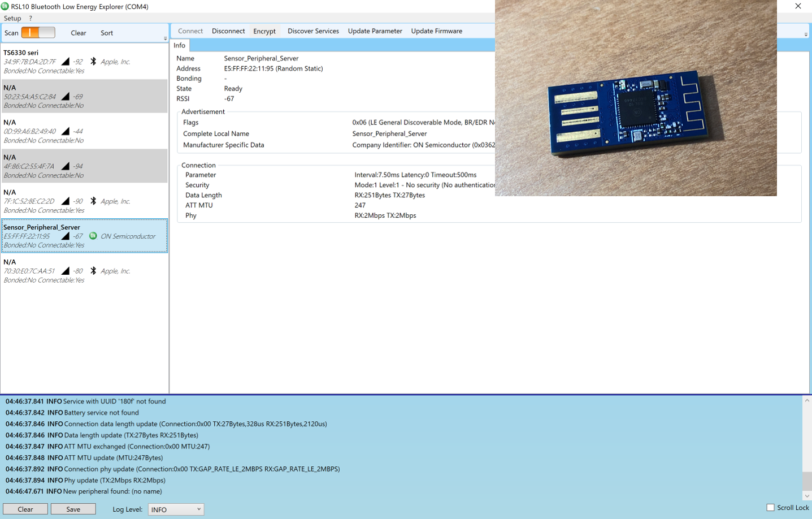Image resolution: width=812 pixels, height=519 pixels.
Task: Click Bluetooth icon of device 7F:1C:52:8E:C2:2D
Action: click(93, 201)
